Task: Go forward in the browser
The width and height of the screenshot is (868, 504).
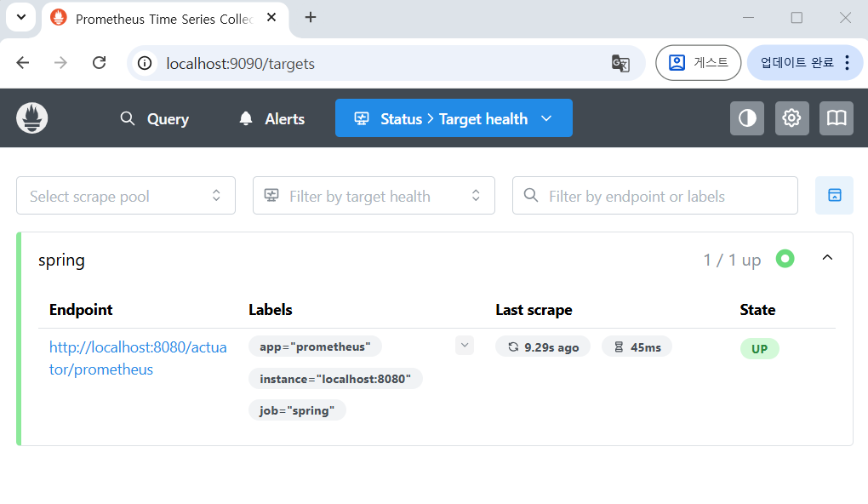Action: (x=60, y=63)
